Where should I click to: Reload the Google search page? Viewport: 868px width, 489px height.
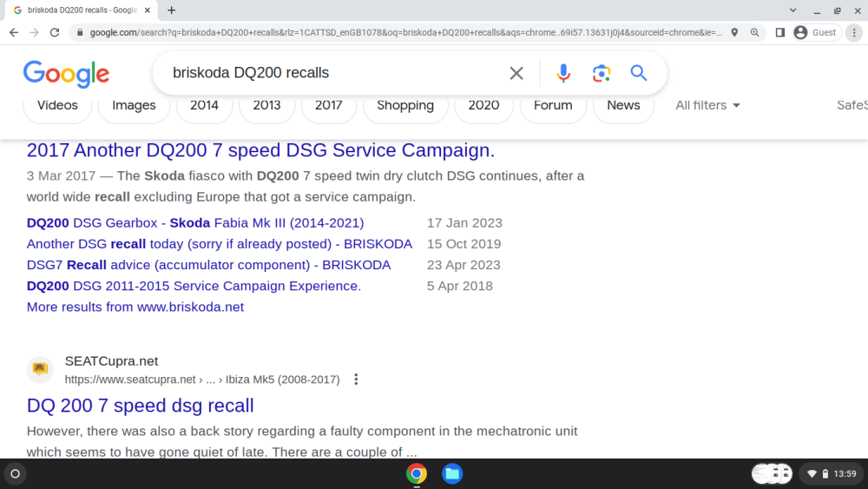[54, 33]
